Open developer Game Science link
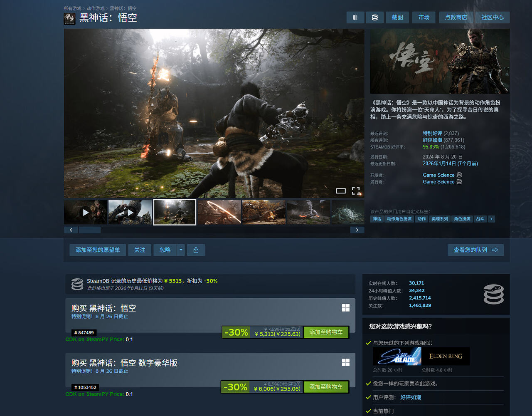Viewport: 532px width, 416px height. (438, 175)
